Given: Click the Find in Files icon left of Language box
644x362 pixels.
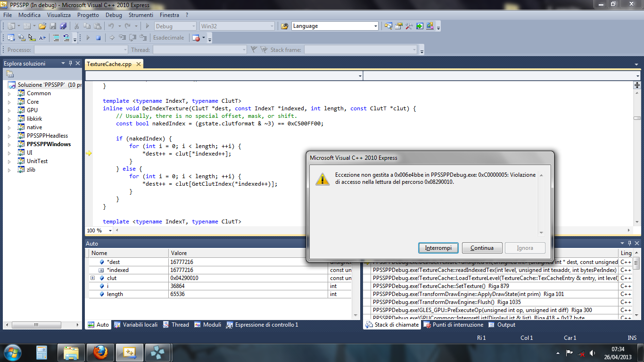Looking at the screenshot, I should (284, 26).
